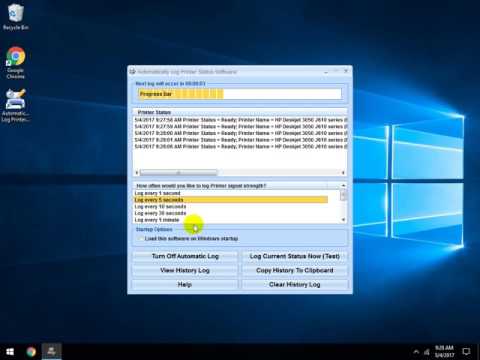
Task: Open the Action Center notifications icon
Action: coord(466,352)
